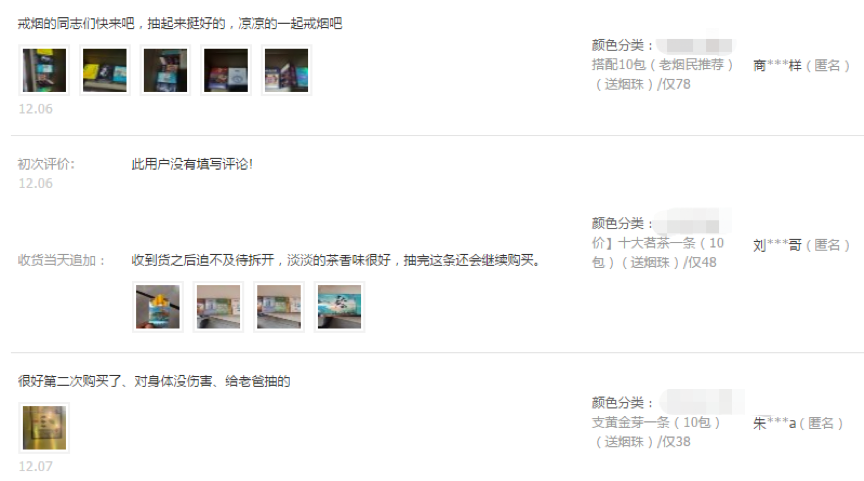
Task: View fifth thumbnail in first review row
Action: (287, 70)
